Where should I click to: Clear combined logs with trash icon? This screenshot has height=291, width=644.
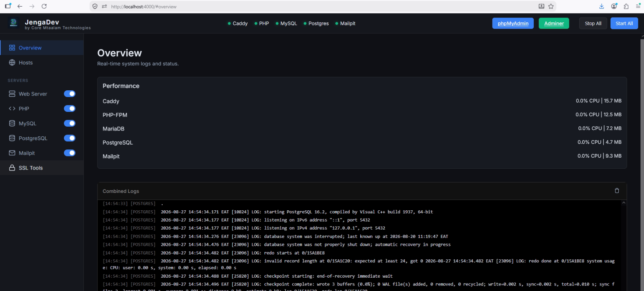tap(617, 191)
